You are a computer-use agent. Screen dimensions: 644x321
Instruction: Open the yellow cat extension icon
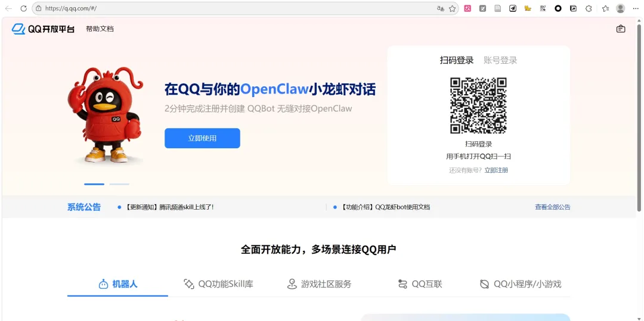[x=528, y=8]
